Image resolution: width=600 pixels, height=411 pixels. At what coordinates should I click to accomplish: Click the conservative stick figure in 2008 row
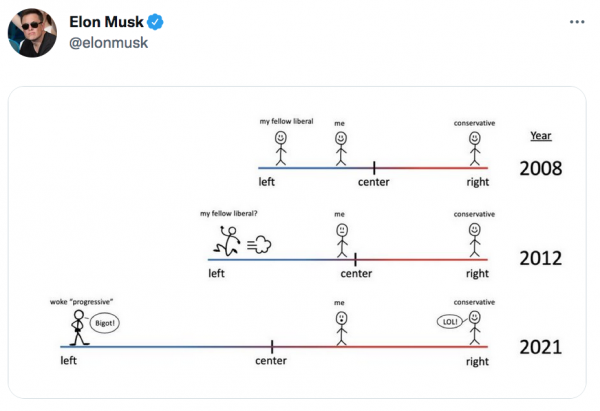pyautogui.click(x=474, y=147)
